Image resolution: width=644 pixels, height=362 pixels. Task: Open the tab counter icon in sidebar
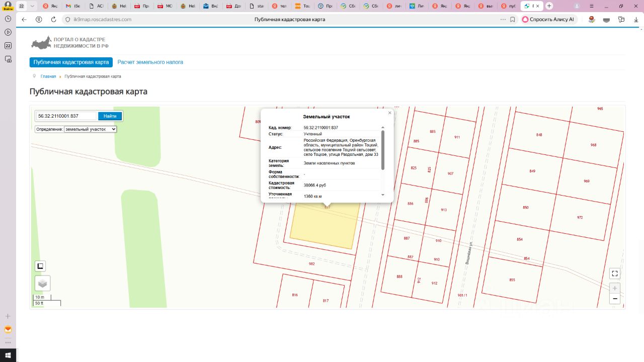8,45
